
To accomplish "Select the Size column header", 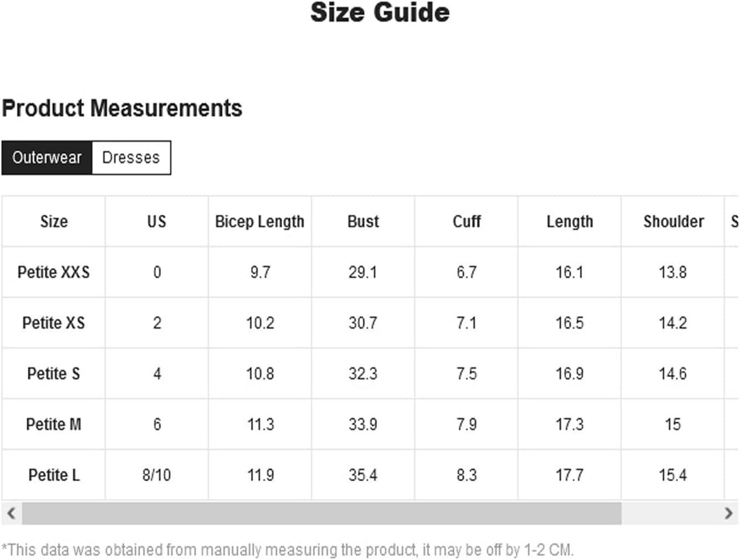I will coord(54,222).
